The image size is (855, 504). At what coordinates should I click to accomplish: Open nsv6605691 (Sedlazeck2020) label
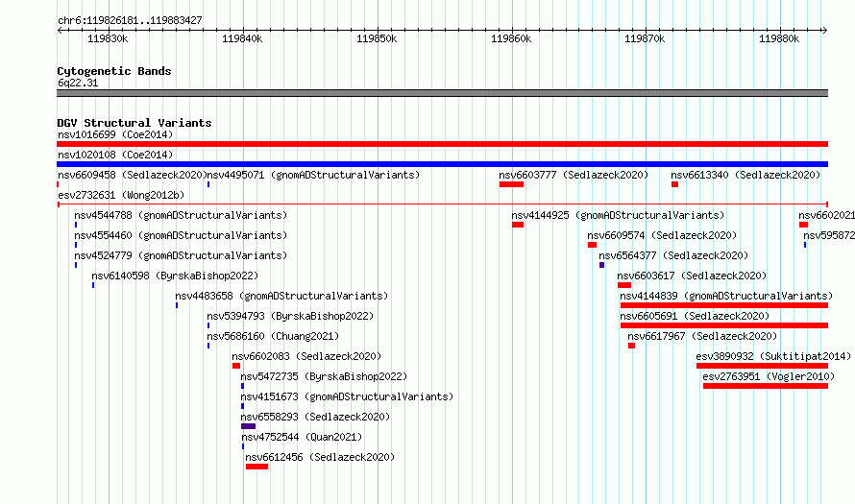[695, 316]
